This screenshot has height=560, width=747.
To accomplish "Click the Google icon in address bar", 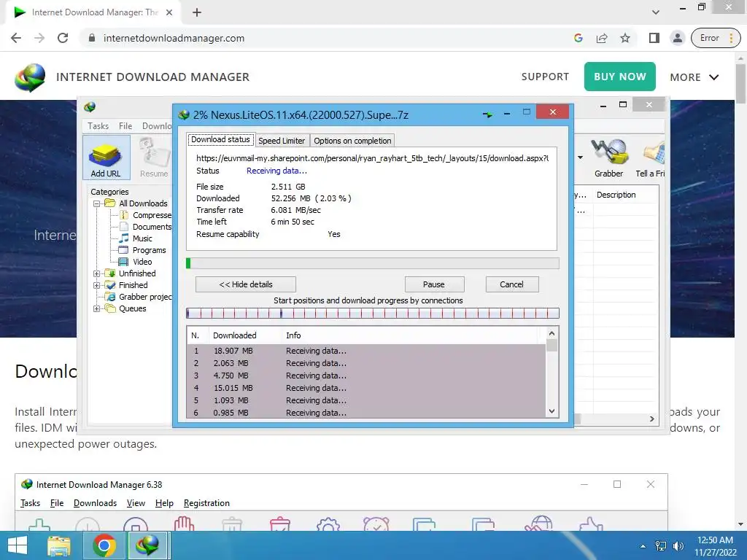I will pos(578,38).
